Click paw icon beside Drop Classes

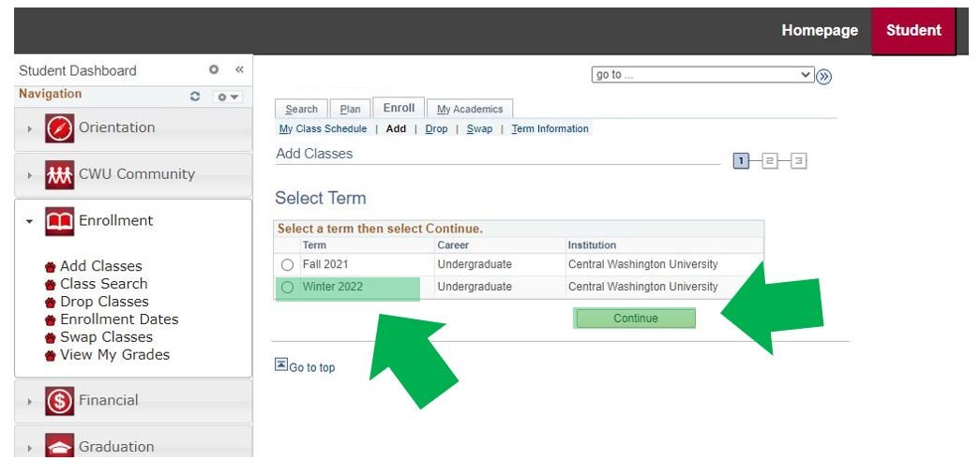(50, 303)
